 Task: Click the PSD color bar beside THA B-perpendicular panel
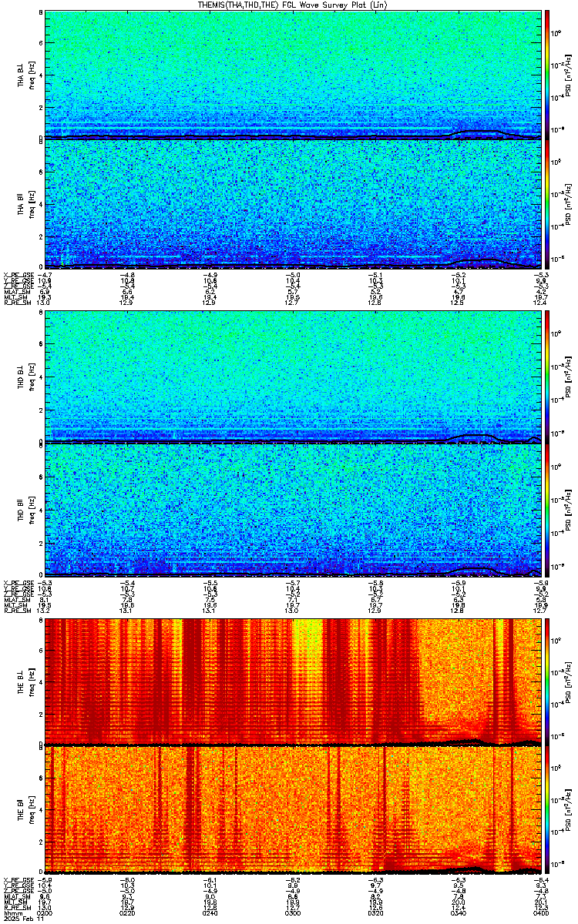(x=548, y=74)
